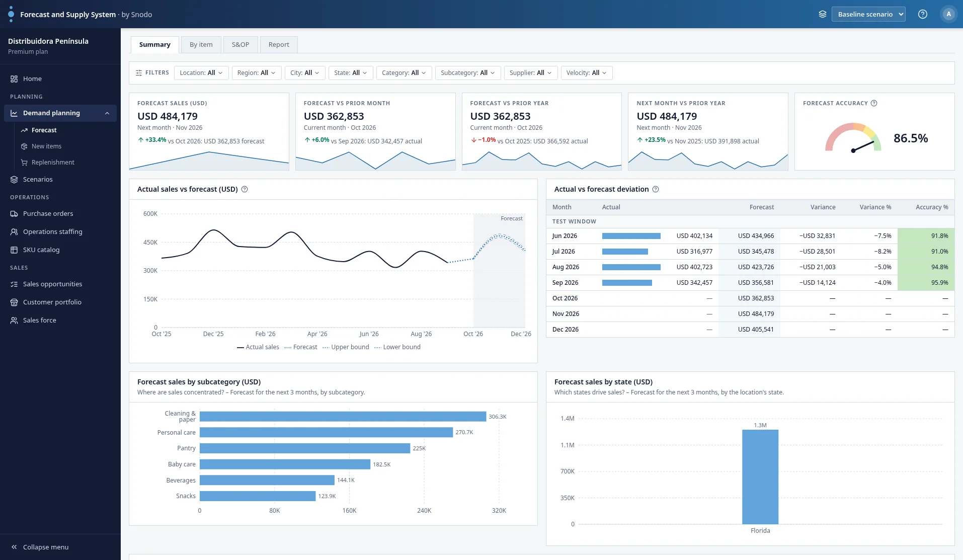The width and height of the screenshot is (963, 560).
Task: Open the State filter dropdown
Action: pyautogui.click(x=351, y=73)
